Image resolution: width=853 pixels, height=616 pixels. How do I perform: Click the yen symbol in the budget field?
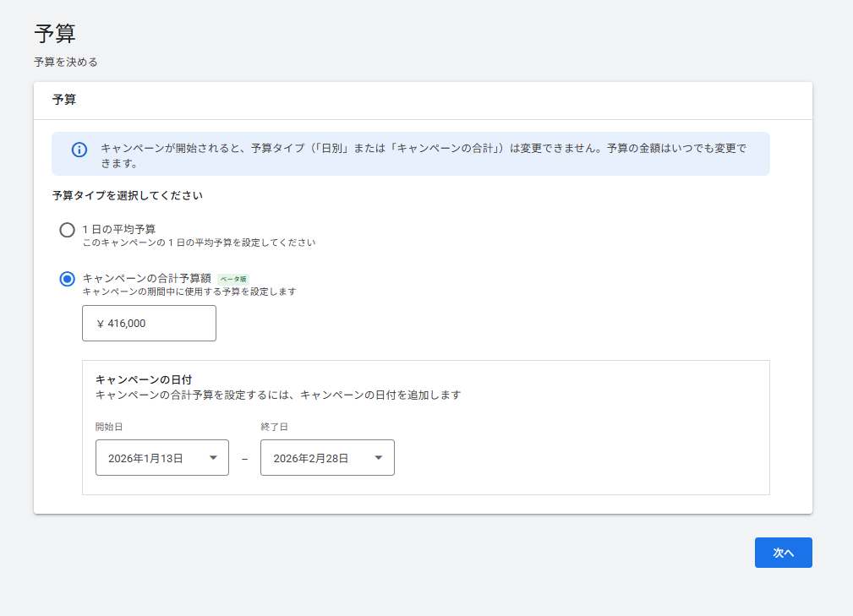(x=100, y=324)
